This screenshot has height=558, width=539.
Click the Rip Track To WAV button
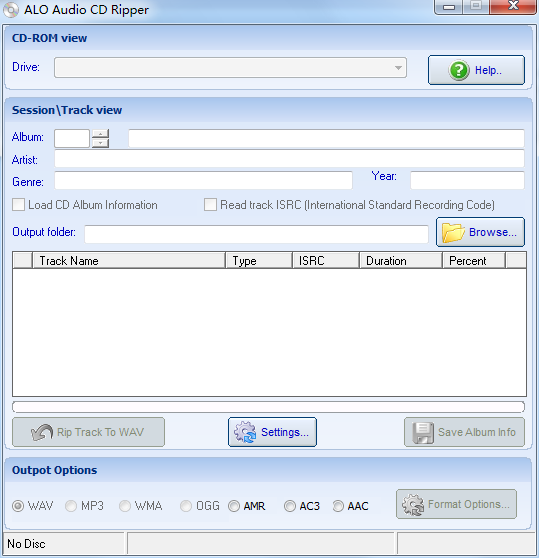coord(88,432)
